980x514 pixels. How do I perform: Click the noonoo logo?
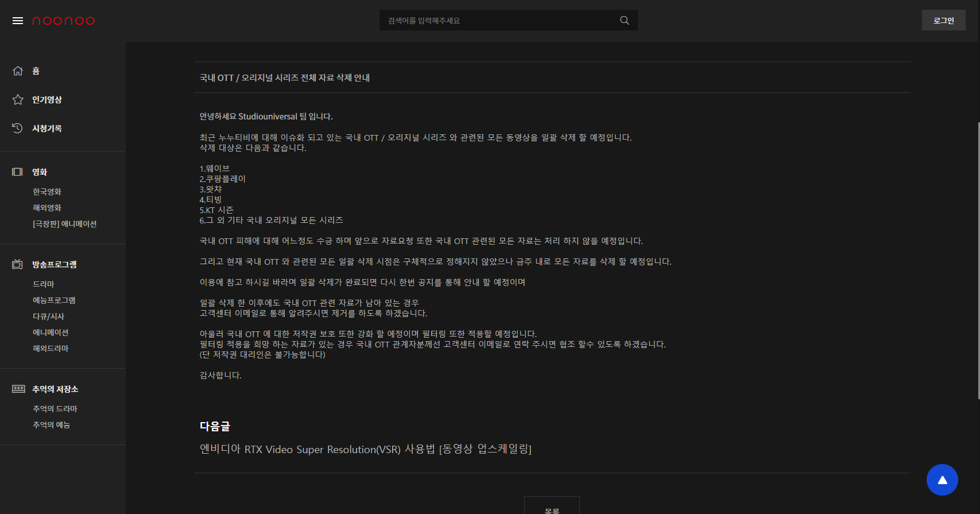pyautogui.click(x=63, y=21)
